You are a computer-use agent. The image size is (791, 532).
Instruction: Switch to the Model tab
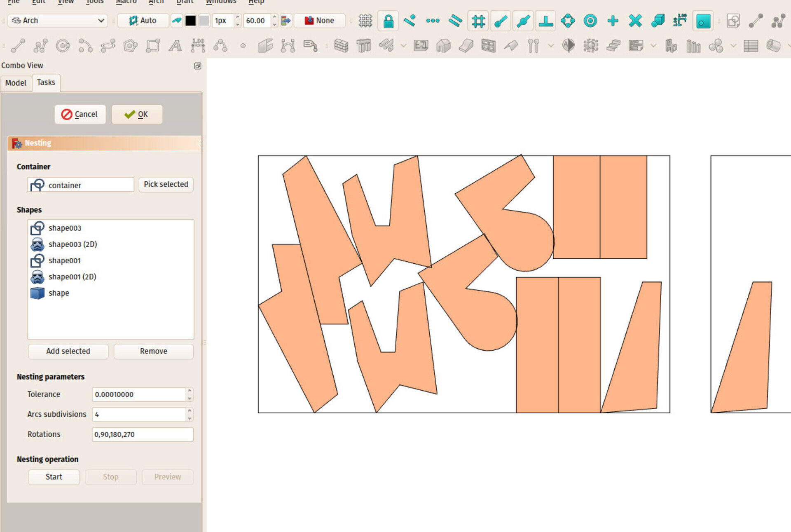(16, 83)
